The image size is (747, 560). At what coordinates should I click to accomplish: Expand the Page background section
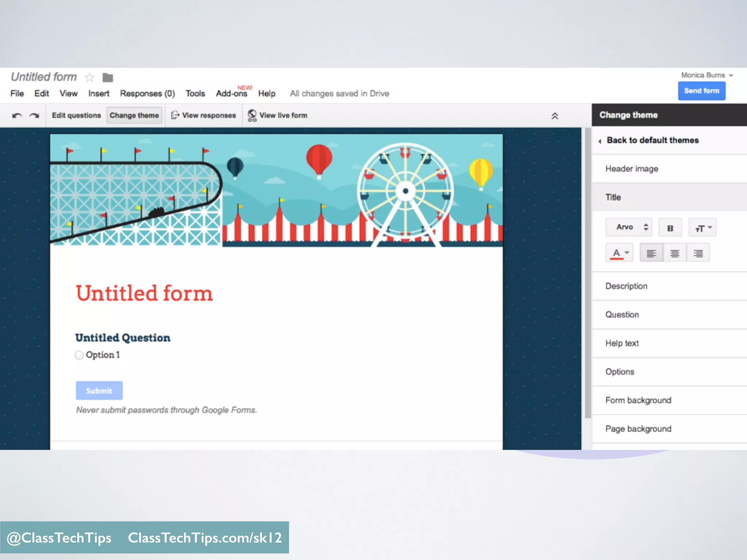(x=638, y=429)
